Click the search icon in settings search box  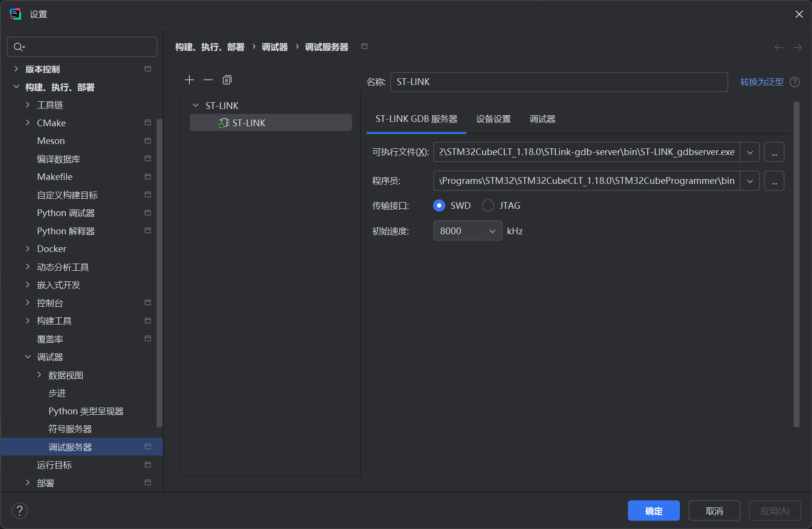[x=19, y=47]
